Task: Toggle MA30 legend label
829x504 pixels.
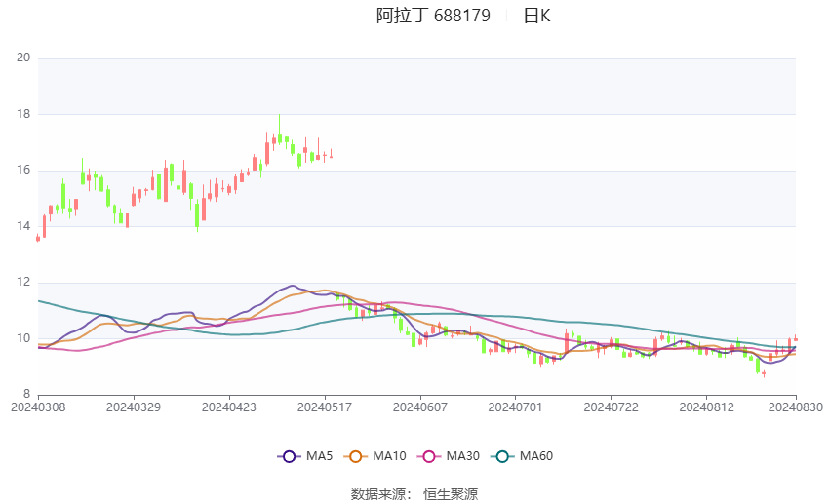Action: pos(462,455)
